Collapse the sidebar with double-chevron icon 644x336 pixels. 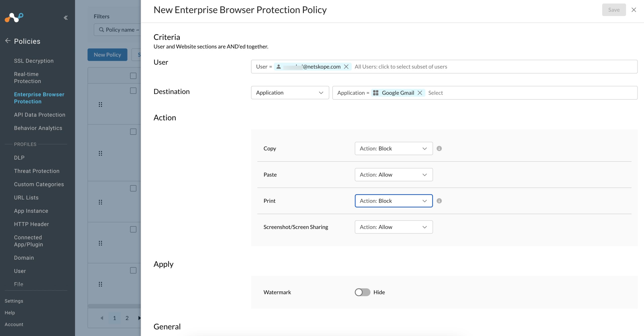66,18
